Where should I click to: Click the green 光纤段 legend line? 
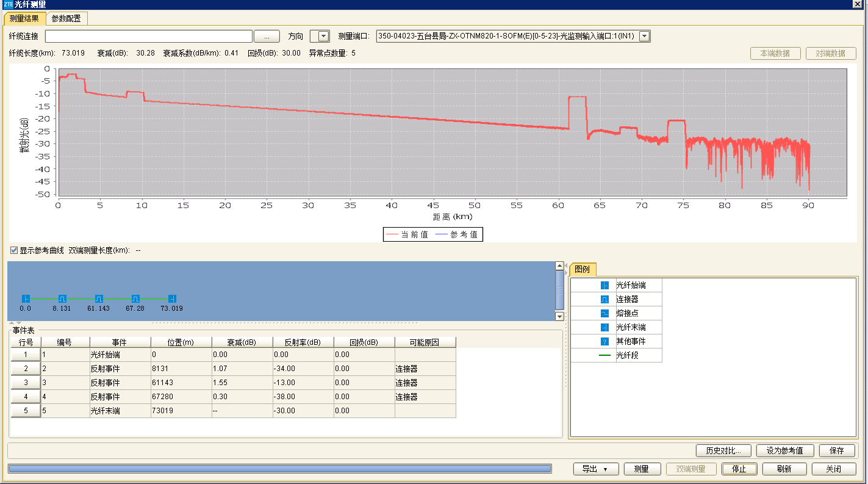pos(604,355)
